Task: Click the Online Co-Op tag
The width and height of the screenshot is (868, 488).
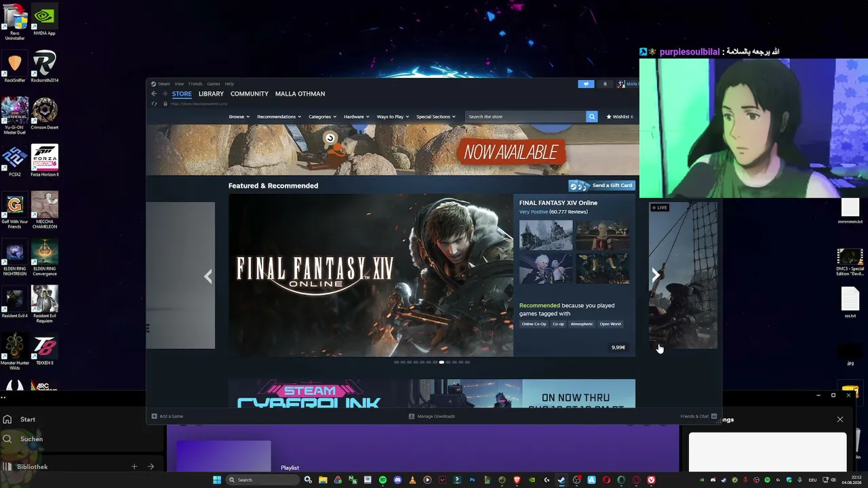Action: coord(534,324)
